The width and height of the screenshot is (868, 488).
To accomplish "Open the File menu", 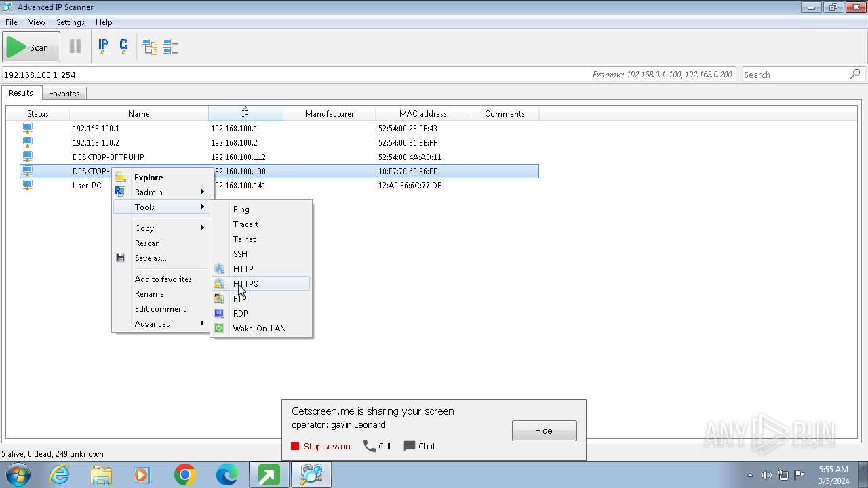I will (x=11, y=22).
